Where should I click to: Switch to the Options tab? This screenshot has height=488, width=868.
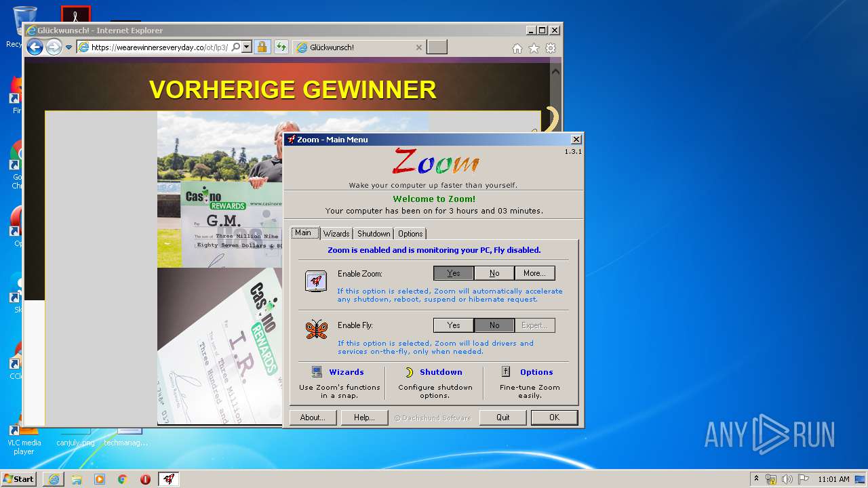[410, 234]
